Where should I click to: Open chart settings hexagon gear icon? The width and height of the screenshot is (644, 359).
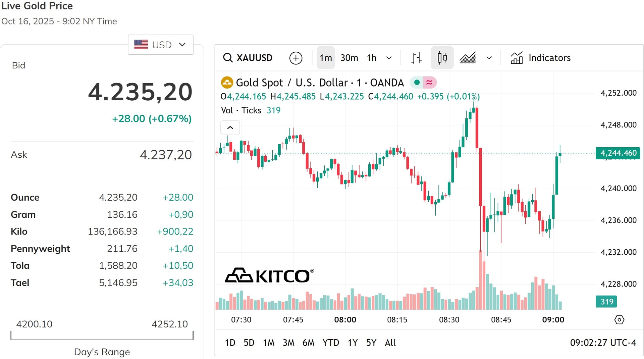coord(619,320)
